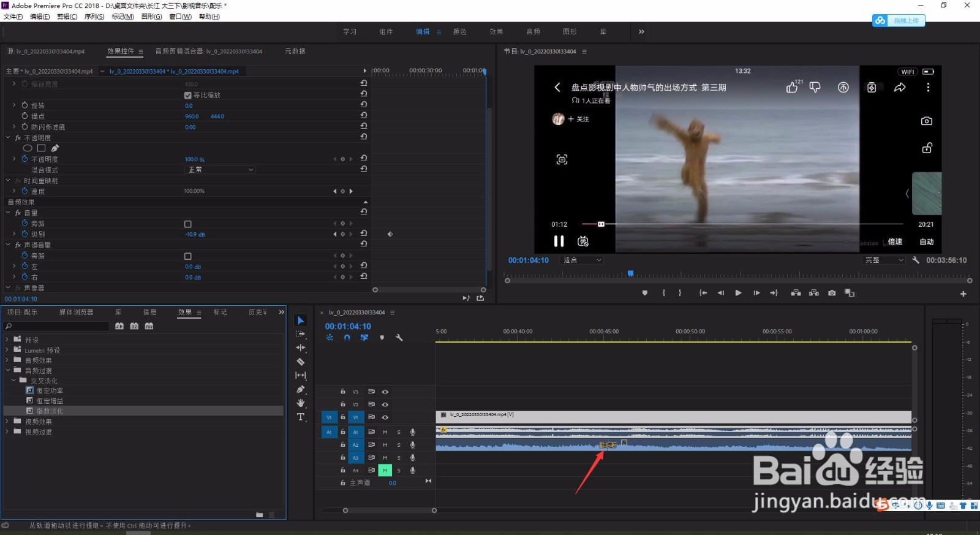Toggle visibility eye of track V3
This screenshot has height=535, width=980.
tap(385, 392)
